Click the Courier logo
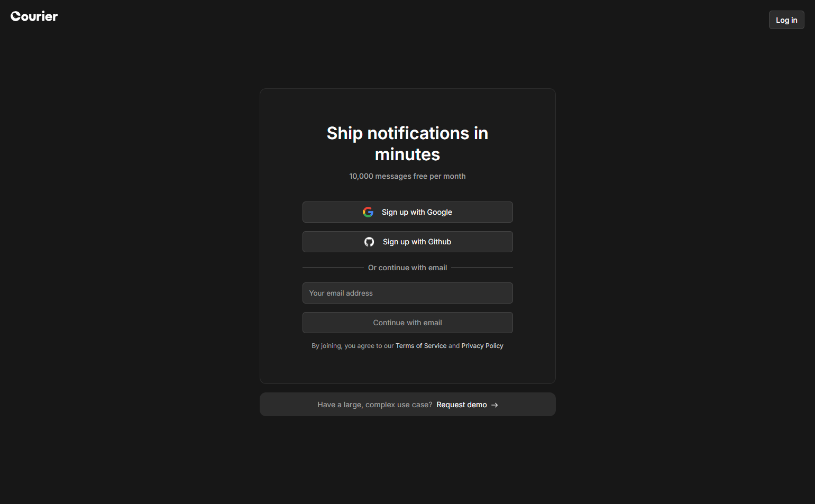 34,16
